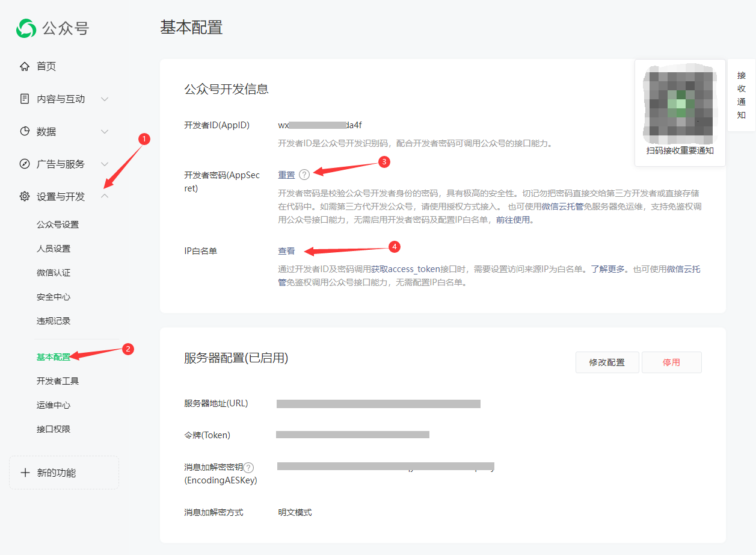Click the pie chart icon beside 数据
Viewport: 756px width, 555px height.
[x=25, y=131]
